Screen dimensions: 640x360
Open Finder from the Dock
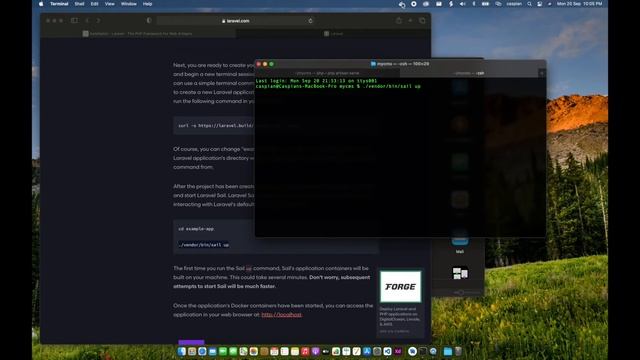click(182, 351)
